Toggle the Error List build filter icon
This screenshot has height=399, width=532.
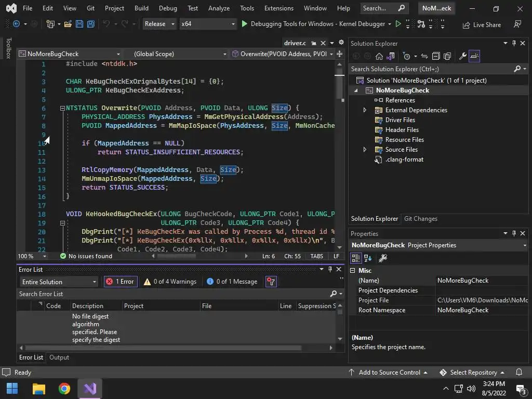(271, 282)
